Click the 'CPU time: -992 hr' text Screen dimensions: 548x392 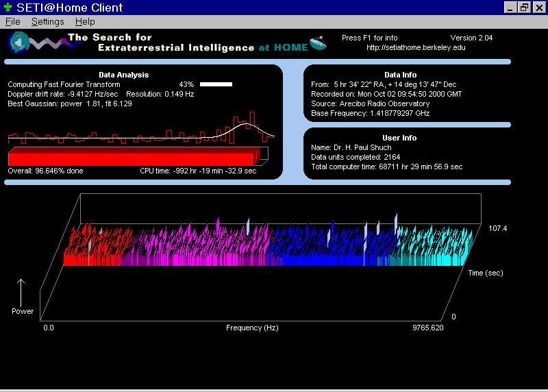point(198,171)
